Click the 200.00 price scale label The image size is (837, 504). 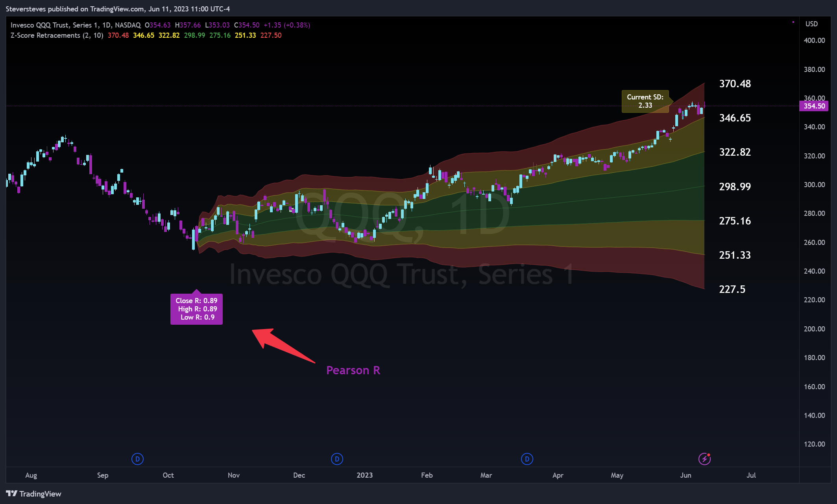814,329
